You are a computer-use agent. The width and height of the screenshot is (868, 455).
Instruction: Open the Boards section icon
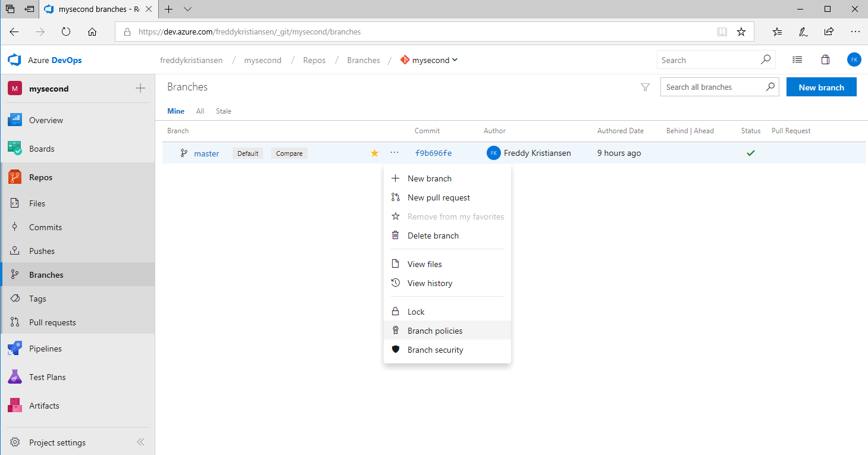pyautogui.click(x=15, y=149)
